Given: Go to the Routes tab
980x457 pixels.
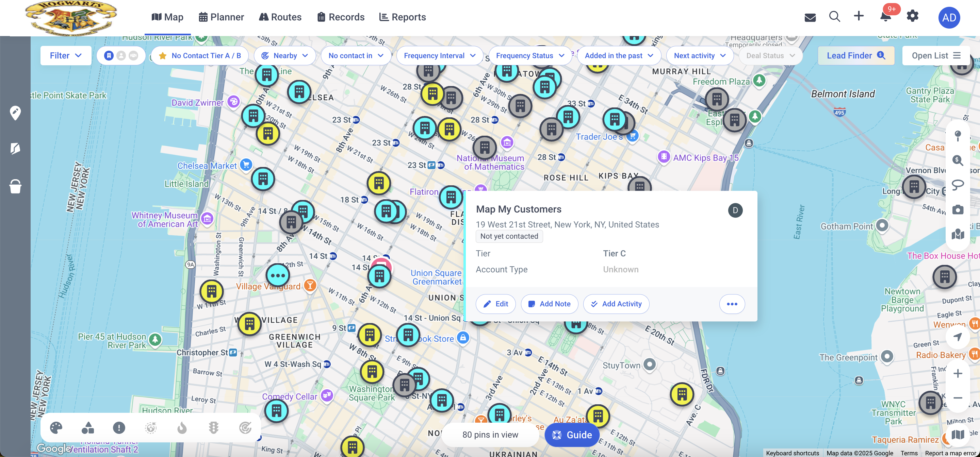Looking at the screenshot, I should pos(280,17).
